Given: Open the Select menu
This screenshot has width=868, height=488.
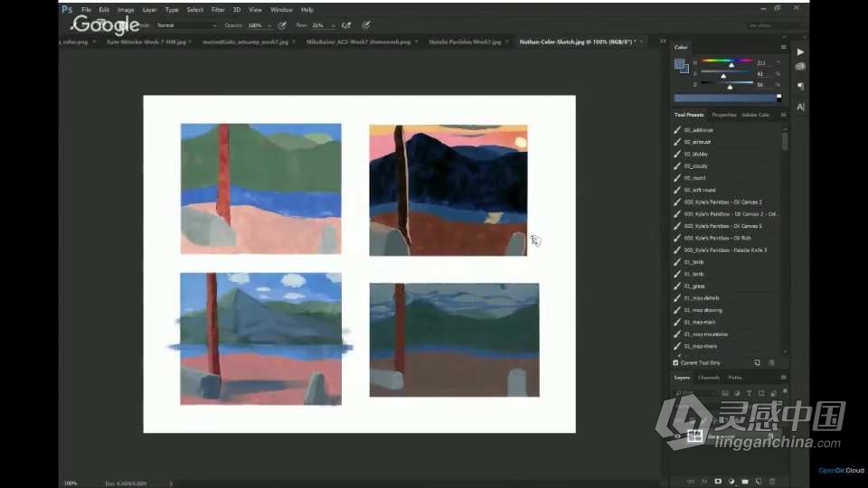Looking at the screenshot, I should pos(195,10).
